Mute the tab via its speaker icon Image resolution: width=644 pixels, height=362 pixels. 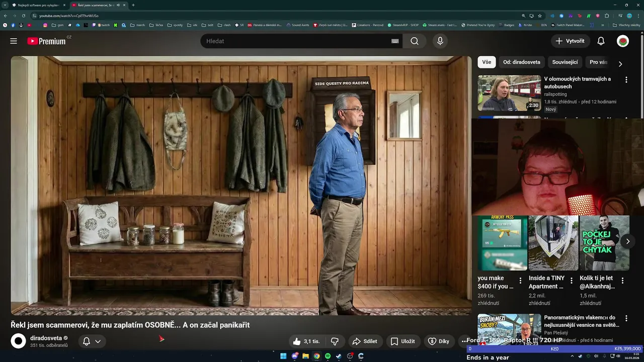[118, 5]
